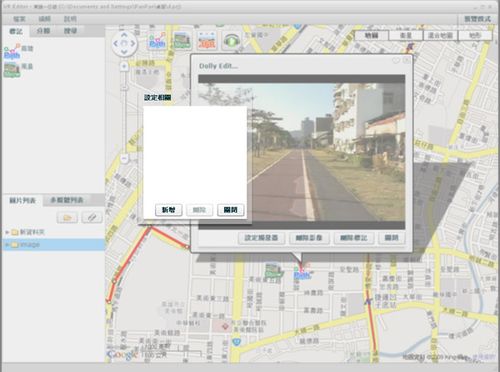
Task: Expand the first folder in image list
Action: click(7, 232)
